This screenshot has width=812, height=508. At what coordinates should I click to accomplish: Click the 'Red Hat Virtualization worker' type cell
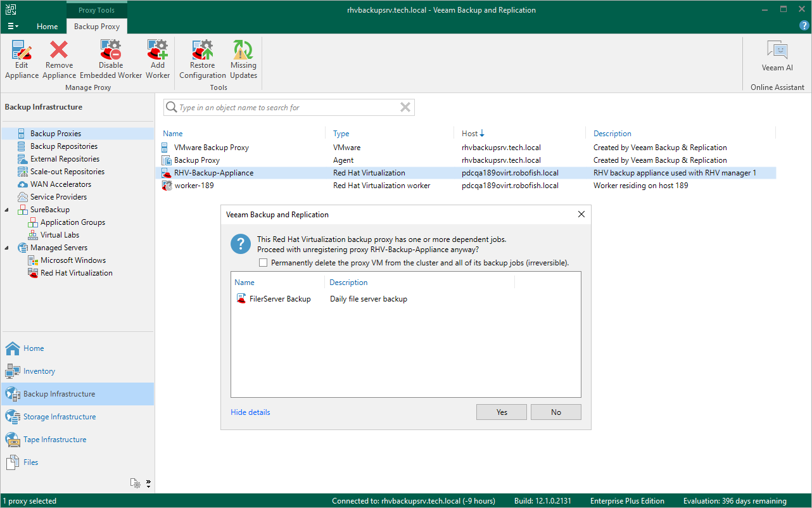[x=381, y=186]
